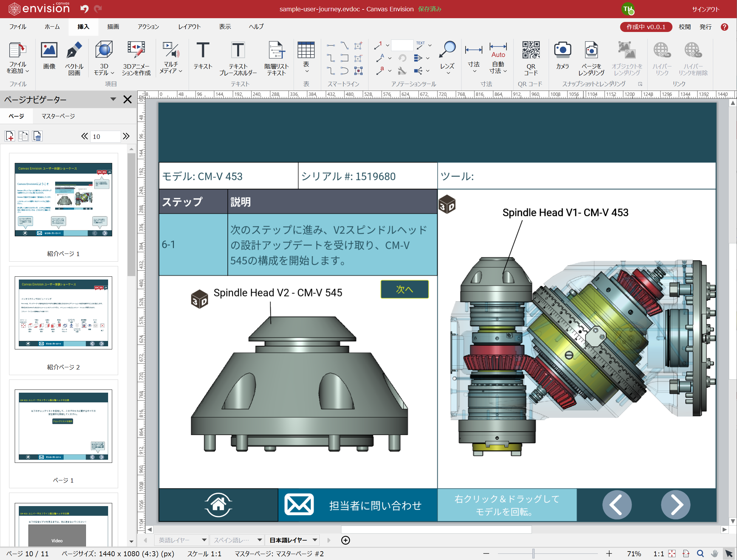The image size is (737, 560).
Task: Select the Camera snapshot tool
Action: pyautogui.click(x=562, y=51)
